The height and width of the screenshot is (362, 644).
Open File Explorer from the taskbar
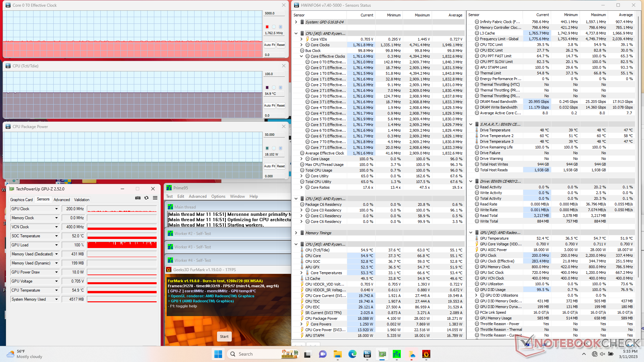pyautogui.click(x=337, y=354)
